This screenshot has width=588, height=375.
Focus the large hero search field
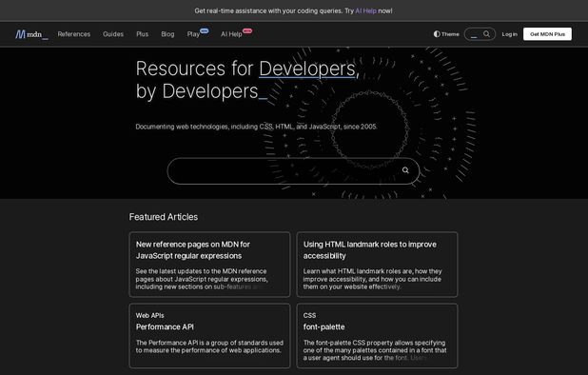pos(293,171)
